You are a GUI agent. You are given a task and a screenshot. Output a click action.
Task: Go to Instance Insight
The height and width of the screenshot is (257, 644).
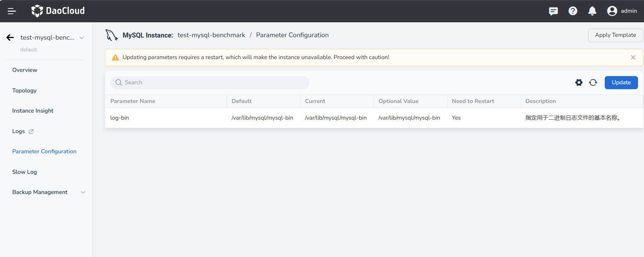(x=33, y=111)
